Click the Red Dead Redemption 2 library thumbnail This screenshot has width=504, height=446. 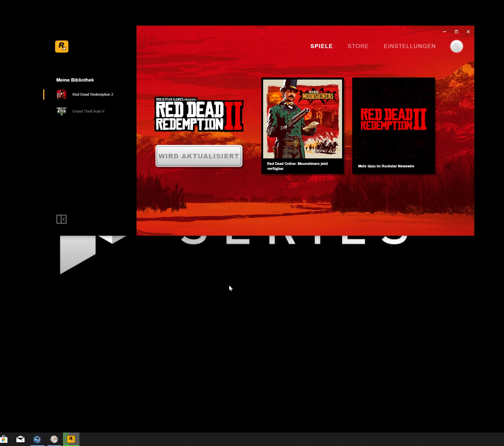click(61, 95)
